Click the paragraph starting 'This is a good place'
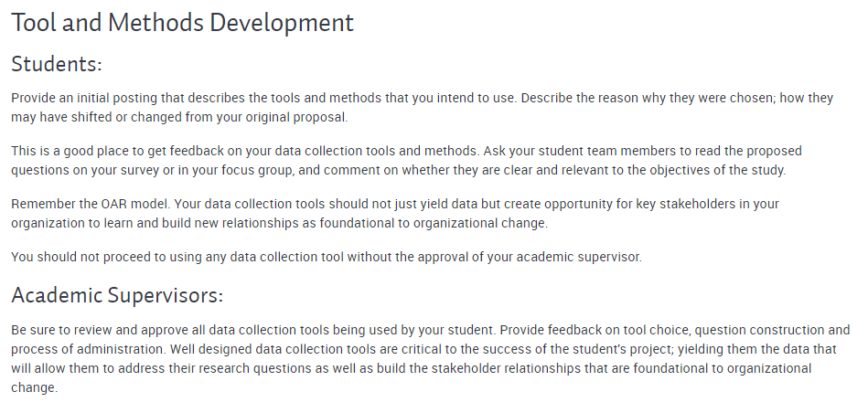 [x=406, y=160]
